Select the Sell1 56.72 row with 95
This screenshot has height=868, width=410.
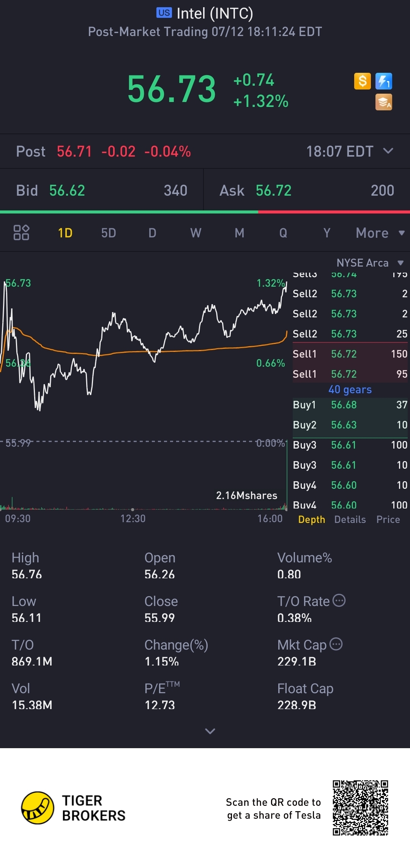[x=350, y=374]
